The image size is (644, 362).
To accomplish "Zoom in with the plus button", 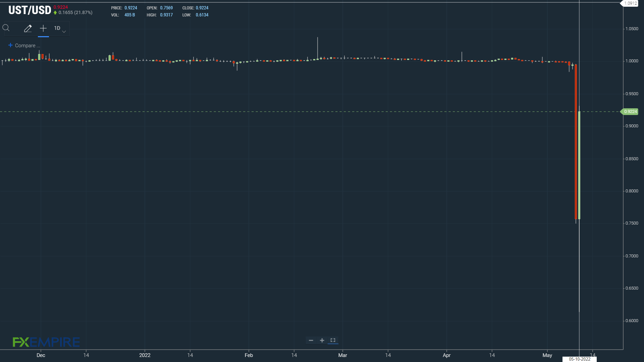I will tap(322, 340).
